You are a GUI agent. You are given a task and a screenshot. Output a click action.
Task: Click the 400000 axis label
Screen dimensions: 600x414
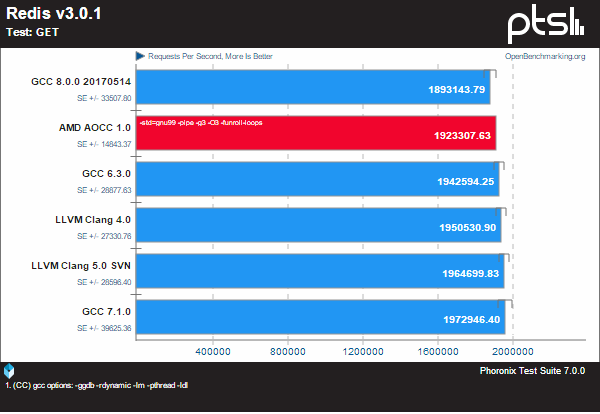coord(213,351)
